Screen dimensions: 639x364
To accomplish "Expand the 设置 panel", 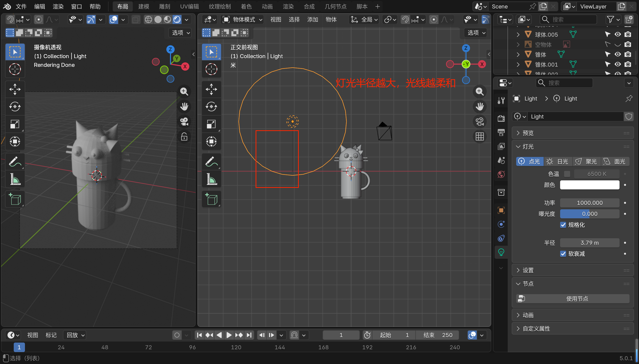I will pyautogui.click(x=528, y=270).
